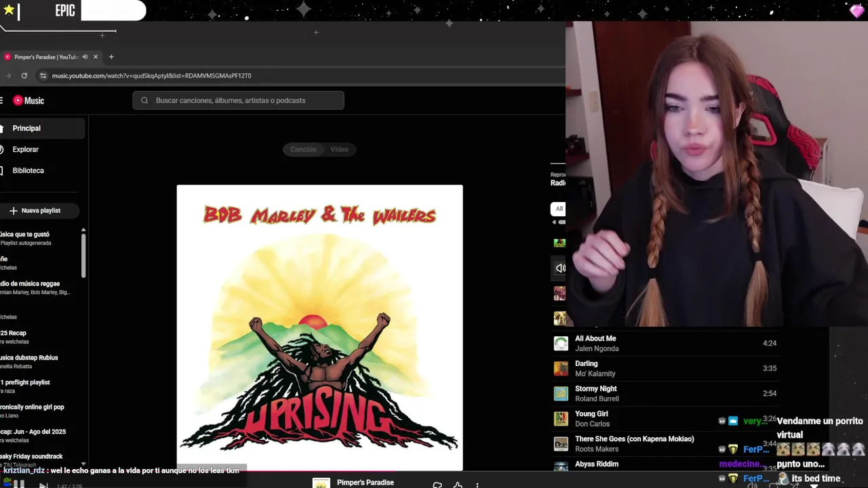Click the now-playing speaker icon in queue
This screenshot has height=488, width=868.
tap(560, 268)
